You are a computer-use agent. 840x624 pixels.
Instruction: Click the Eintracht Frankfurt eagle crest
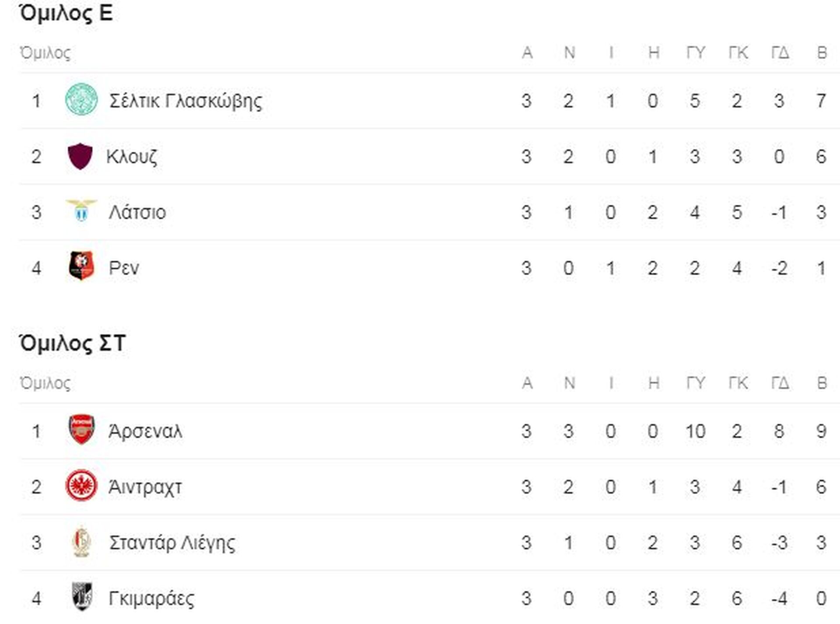[x=81, y=485]
